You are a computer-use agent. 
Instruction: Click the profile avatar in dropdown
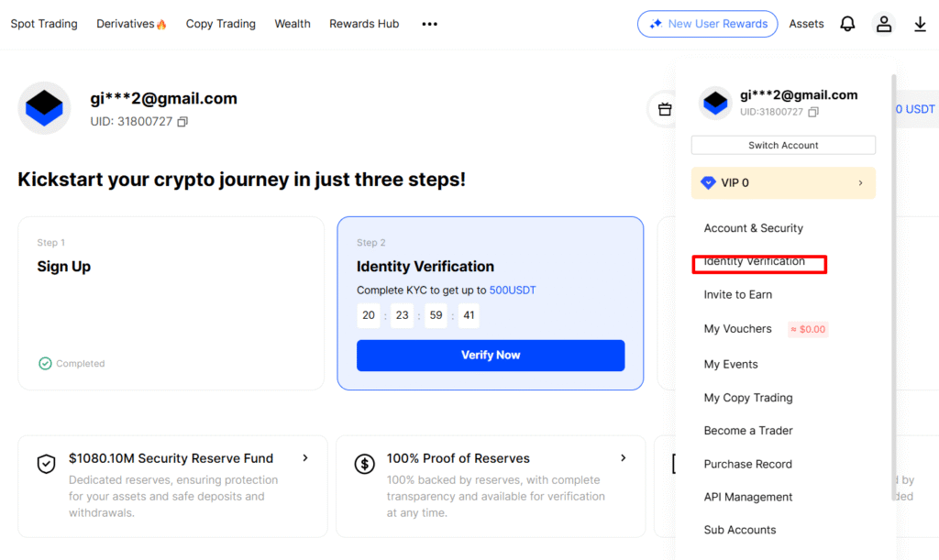tap(715, 104)
